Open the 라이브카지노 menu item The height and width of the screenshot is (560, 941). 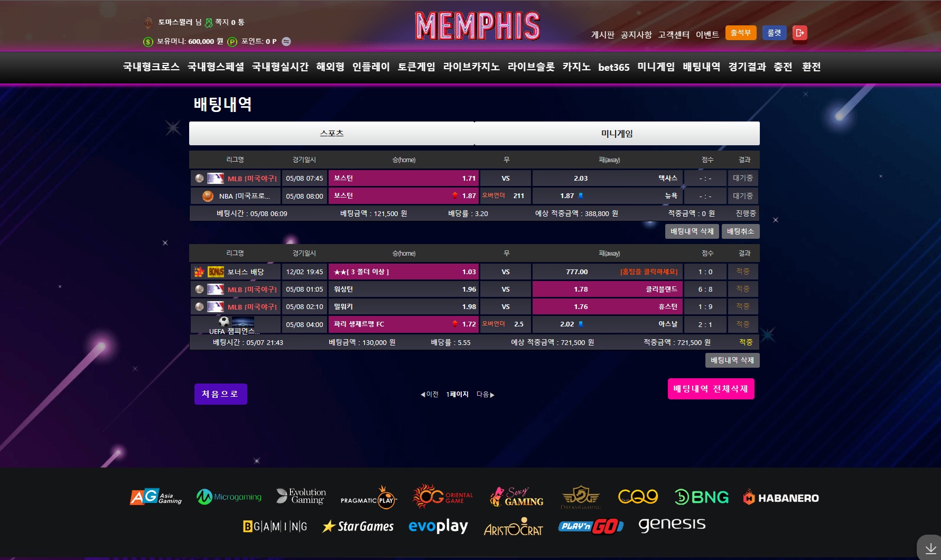point(471,67)
